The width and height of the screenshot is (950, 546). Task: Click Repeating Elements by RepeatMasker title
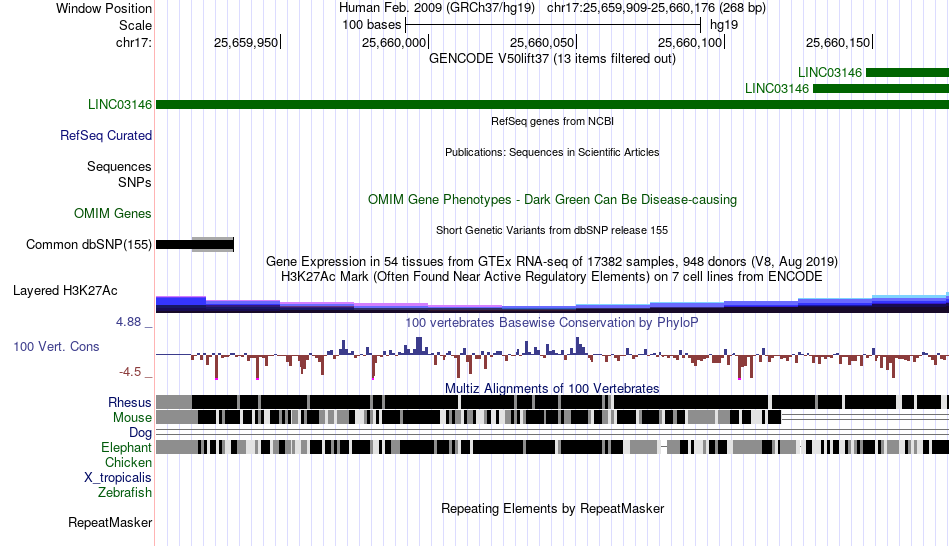click(x=552, y=508)
